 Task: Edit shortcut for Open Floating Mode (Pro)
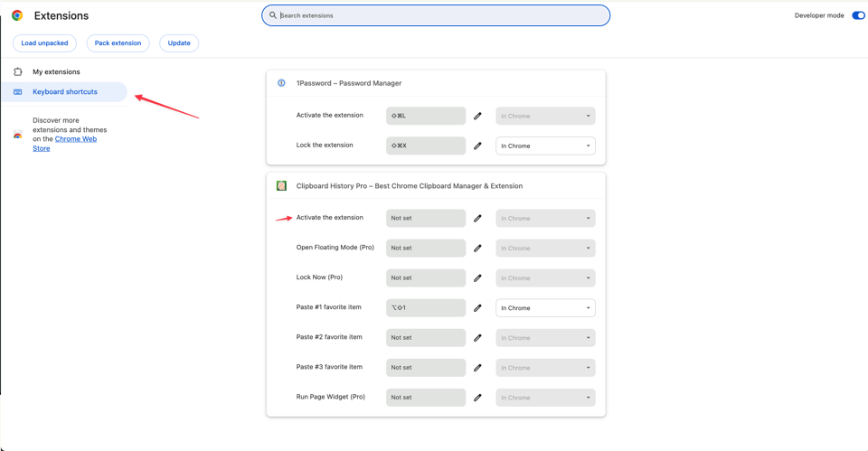point(477,248)
